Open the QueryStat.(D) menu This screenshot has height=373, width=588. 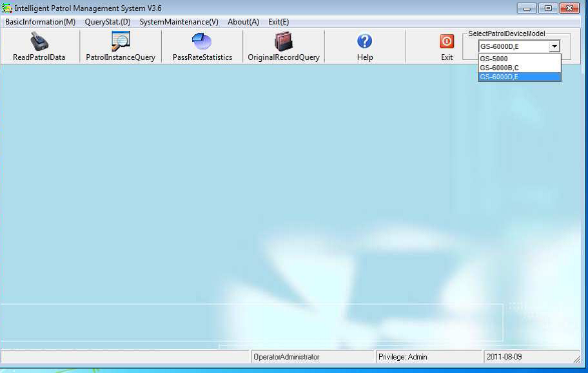pos(108,22)
